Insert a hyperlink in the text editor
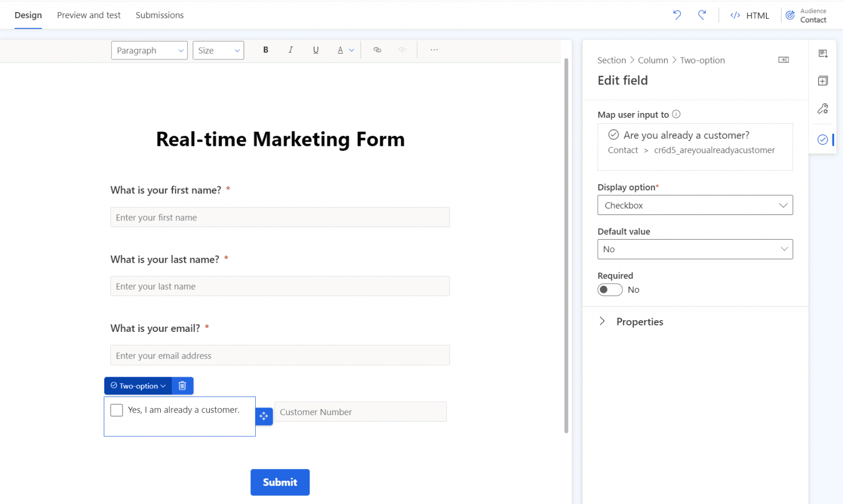This screenshot has width=843, height=504. coord(377,50)
